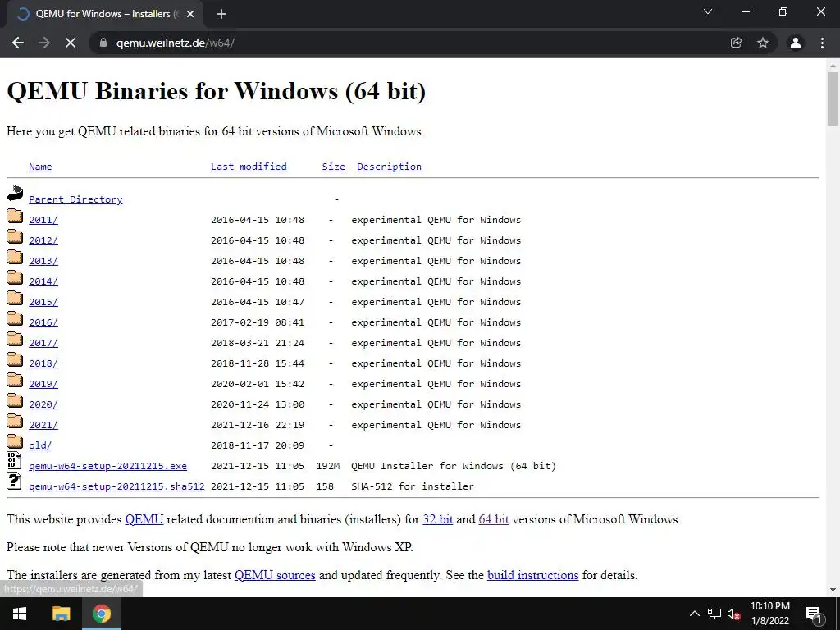Click the folder icon for old/
The width and height of the screenshot is (840, 630).
15,441
